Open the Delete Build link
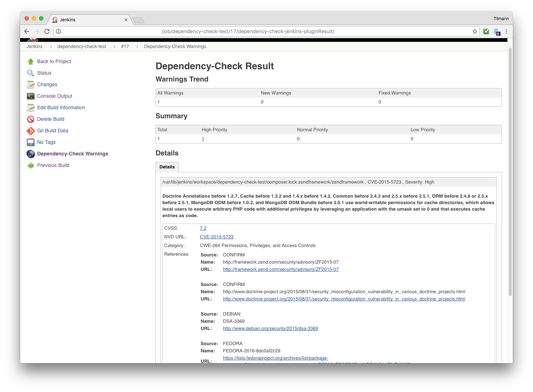This screenshot has height=392, width=533. coord(51,119)
